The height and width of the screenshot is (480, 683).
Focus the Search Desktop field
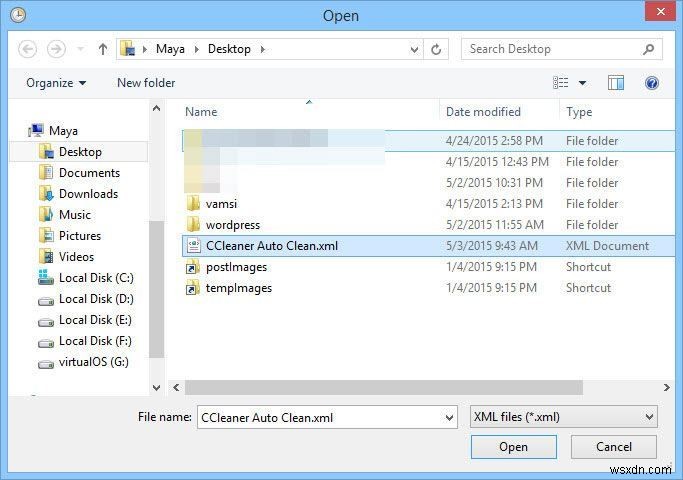tap(561, 49)
